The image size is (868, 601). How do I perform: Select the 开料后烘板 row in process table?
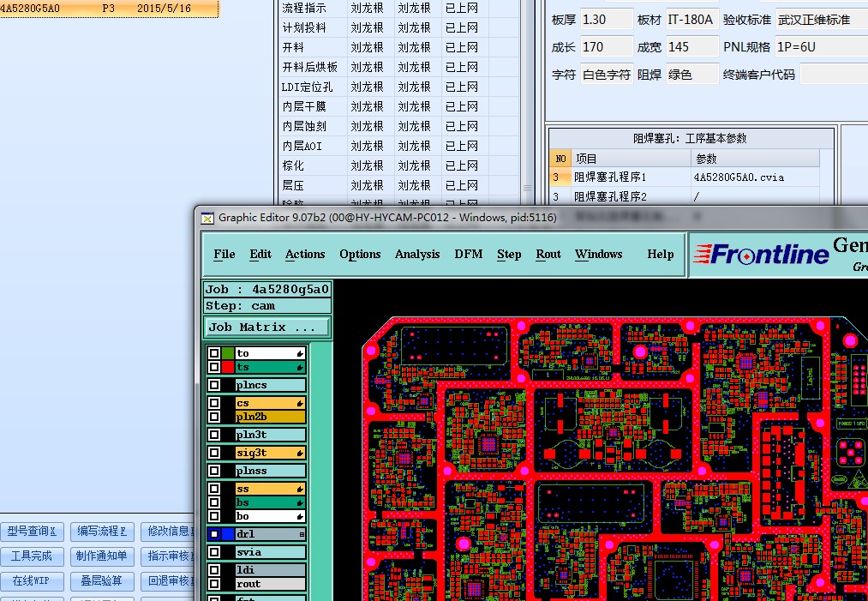(398, 68)
